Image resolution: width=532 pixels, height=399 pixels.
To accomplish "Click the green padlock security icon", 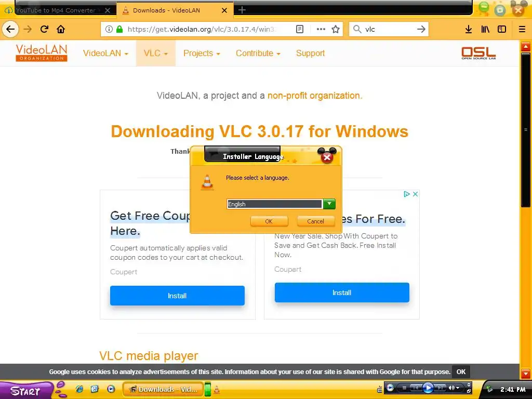I will point(119,29).
